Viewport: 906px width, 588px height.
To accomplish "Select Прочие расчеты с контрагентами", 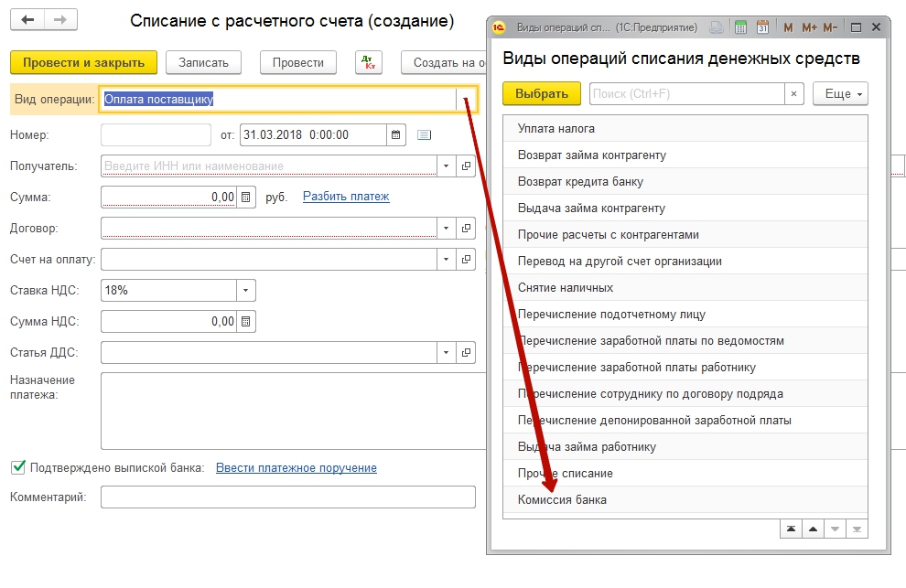I will pos(685,234).
